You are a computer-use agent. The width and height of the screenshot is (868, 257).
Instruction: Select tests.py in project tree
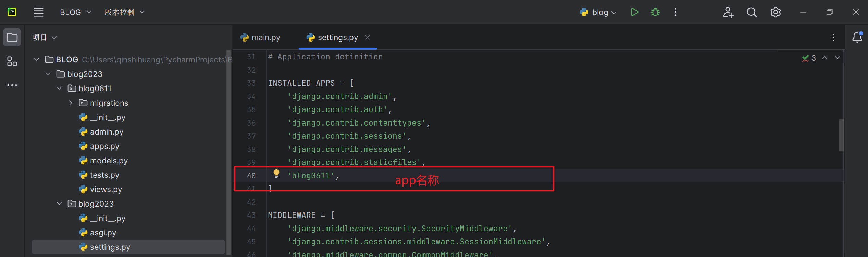pyautogui.click(x=99, y=175)
